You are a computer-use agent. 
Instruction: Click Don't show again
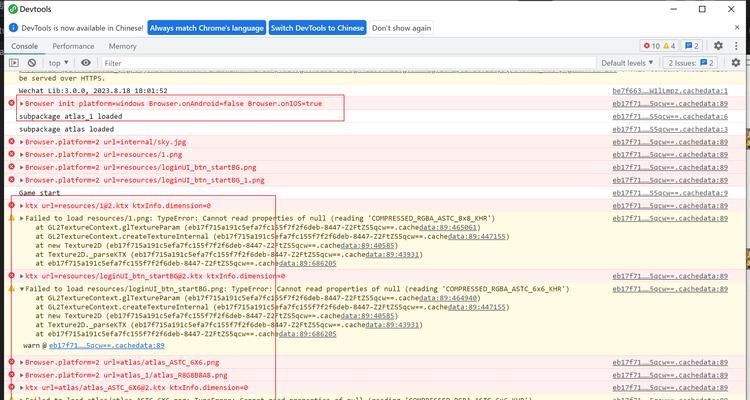(401, 28)
